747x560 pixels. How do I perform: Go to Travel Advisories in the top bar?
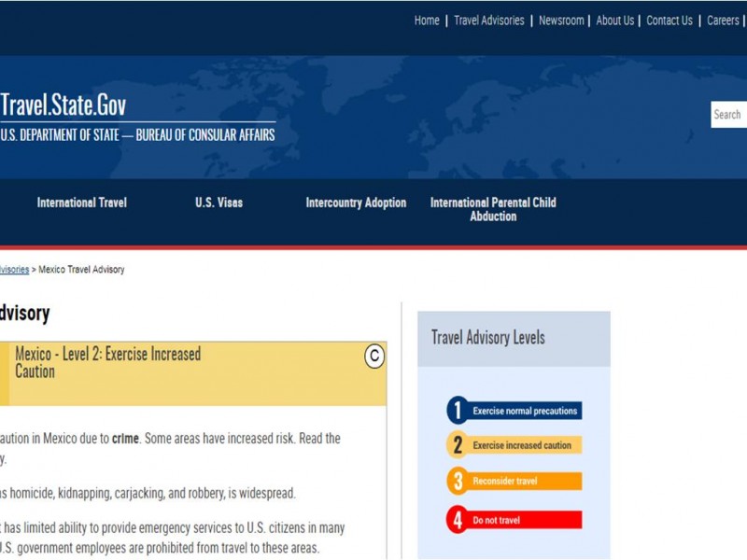[488, 21]
